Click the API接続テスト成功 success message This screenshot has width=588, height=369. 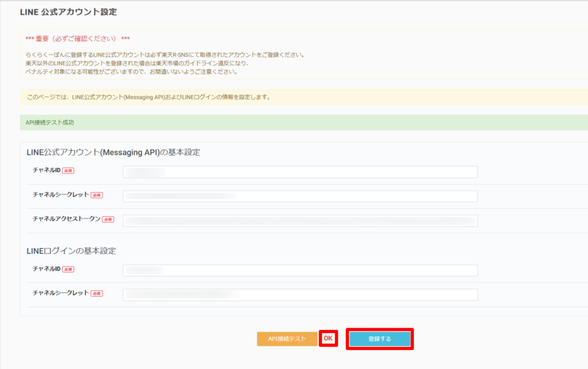(x=49, y=122)
